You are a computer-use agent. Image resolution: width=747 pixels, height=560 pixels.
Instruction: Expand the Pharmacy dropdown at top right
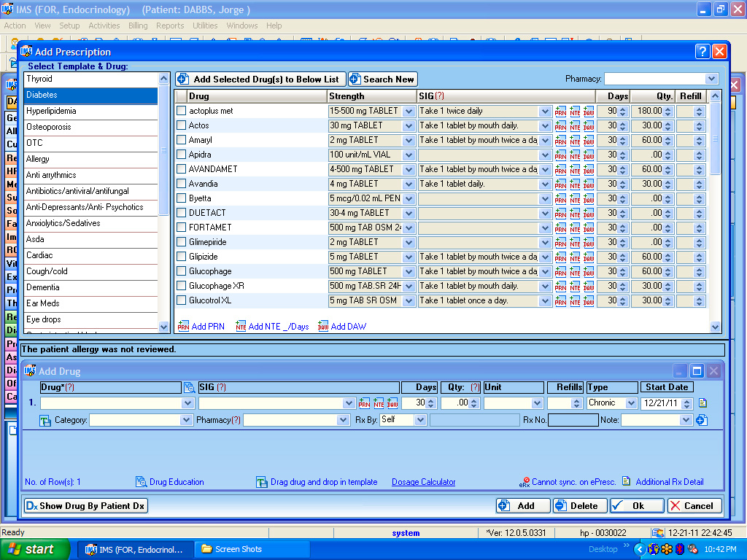pyautogui.click(x=711, y=79)
